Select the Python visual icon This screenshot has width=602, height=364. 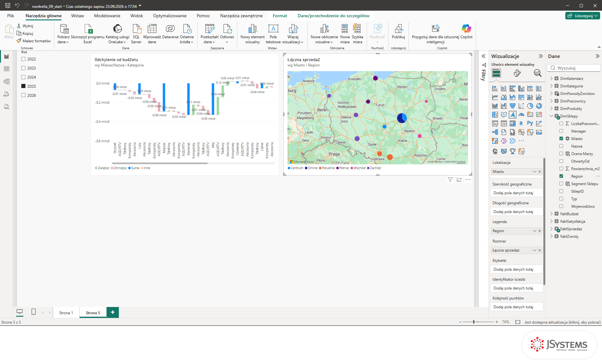coord(530,123)
